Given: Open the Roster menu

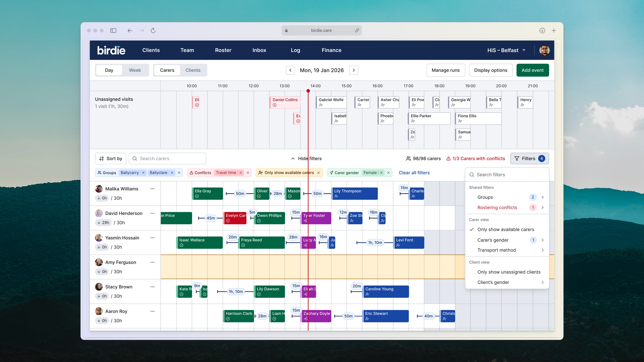Looking at the screenshot, I should click(x=223, y=50).
